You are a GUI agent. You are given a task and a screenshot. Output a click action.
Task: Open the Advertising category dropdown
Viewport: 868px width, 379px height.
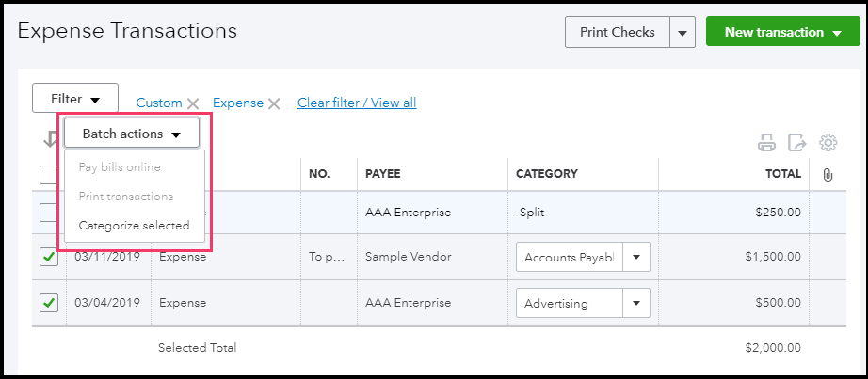point(636,303)
